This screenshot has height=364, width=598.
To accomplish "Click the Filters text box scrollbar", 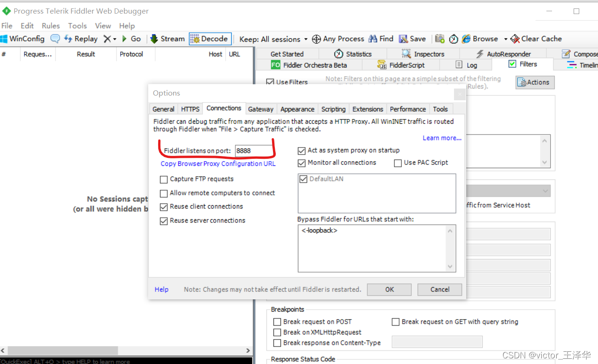I will (545, 150).
